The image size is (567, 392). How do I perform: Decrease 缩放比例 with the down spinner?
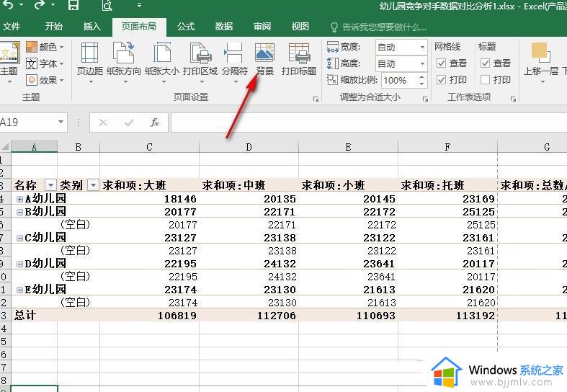tap(421, 84)
